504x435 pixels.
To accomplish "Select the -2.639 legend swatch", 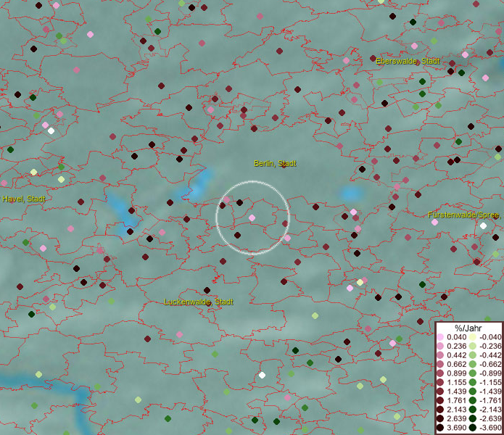I will coord(472,418).
